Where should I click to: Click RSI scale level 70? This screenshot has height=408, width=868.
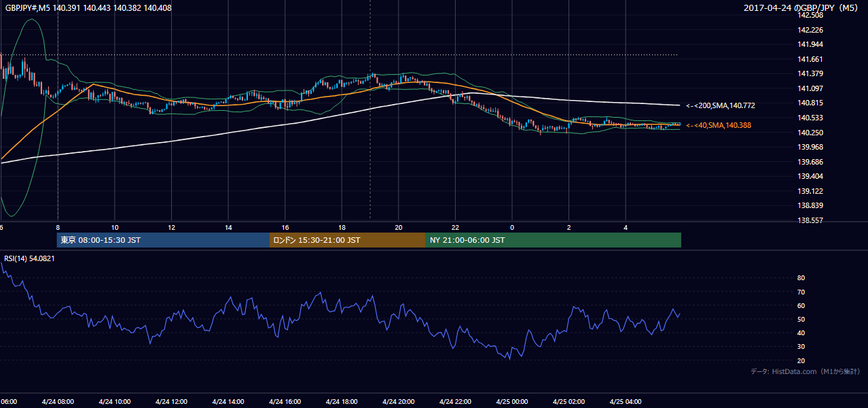click(801, 292)
